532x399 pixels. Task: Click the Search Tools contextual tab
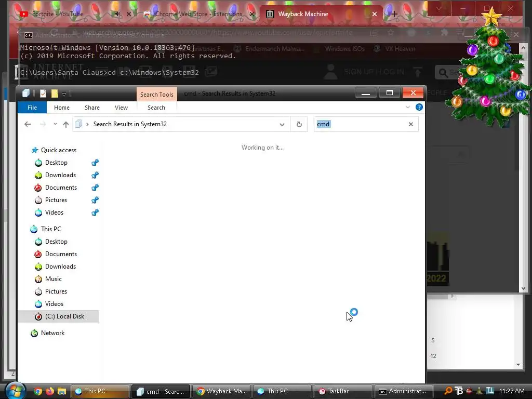pos(157,95)
